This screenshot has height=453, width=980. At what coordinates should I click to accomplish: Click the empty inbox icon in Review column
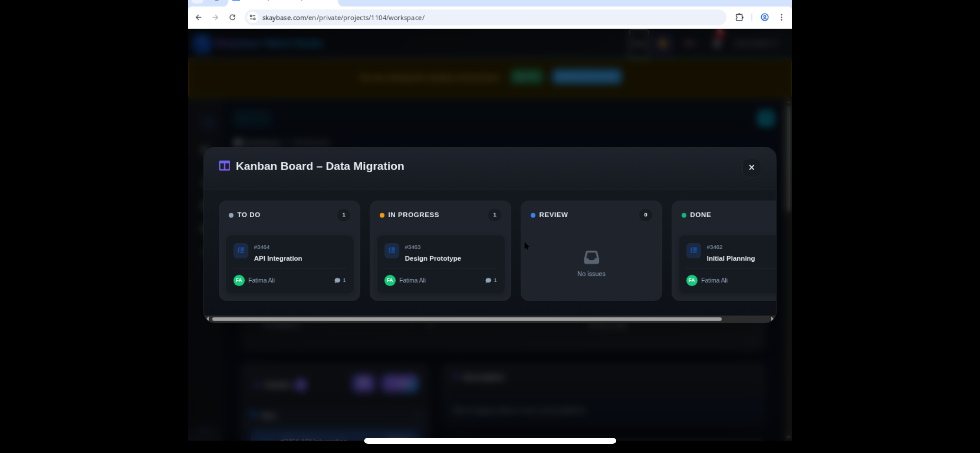click(x=591, y=257)
